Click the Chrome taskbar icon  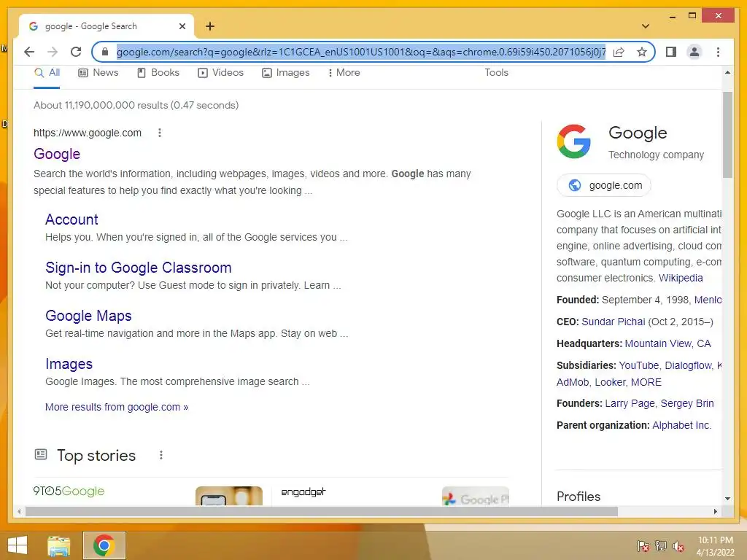pyautogui.click(x=104, y=545)
